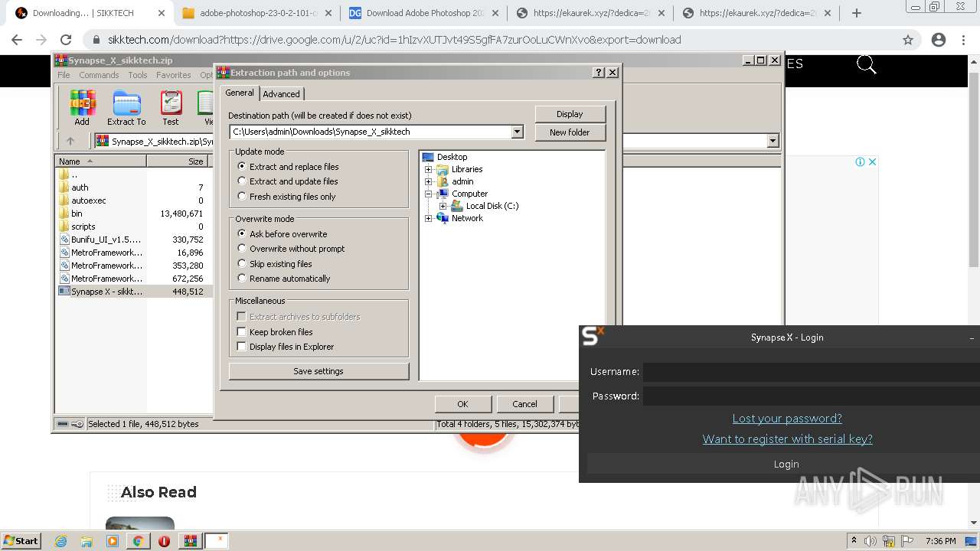Click the Synapse X Password field

[x=812, y=396]
